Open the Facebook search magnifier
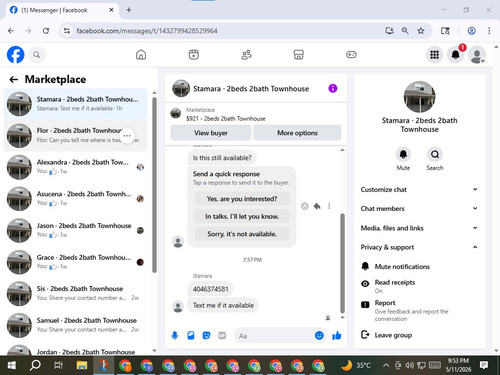Screen dimensions: 500x375 (37, 55)
